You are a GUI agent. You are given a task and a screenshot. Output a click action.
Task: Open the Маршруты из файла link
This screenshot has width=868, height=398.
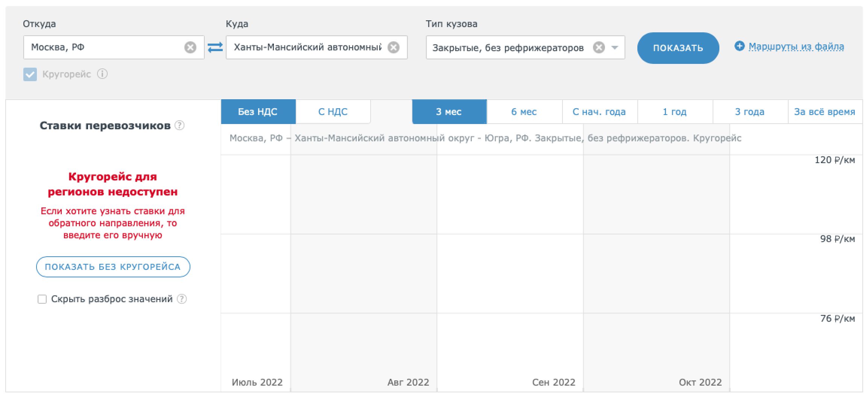tap(796, 47)
